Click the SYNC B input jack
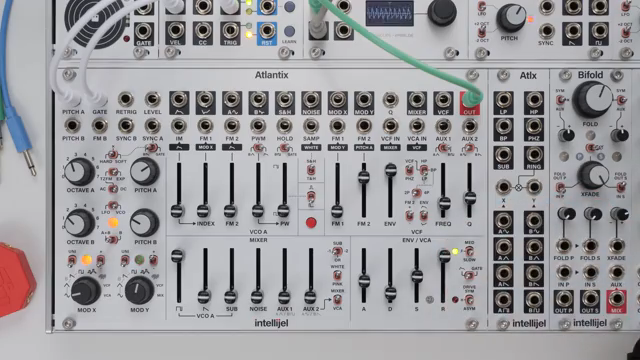This screenshot has height=360, width=640. click(126, 126)
